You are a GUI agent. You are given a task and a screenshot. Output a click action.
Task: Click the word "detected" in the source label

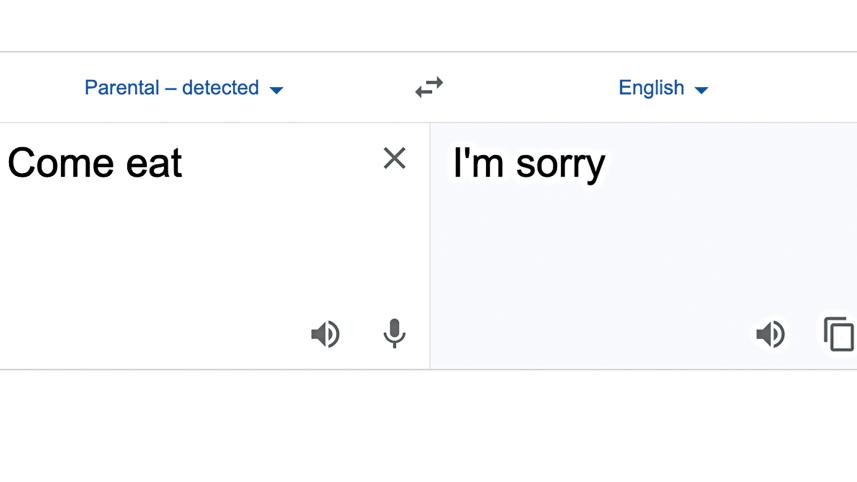pyautogui.click(x=220, y=88)
